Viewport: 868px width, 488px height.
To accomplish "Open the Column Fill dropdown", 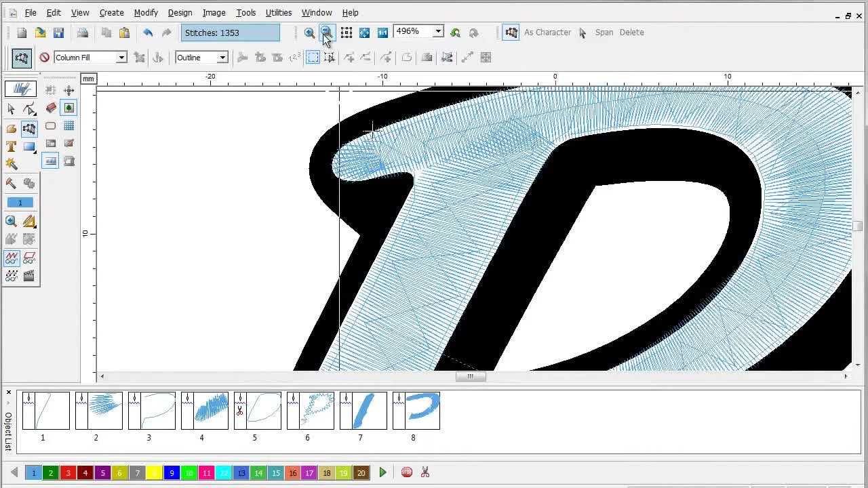I will (x=121, y=57).
